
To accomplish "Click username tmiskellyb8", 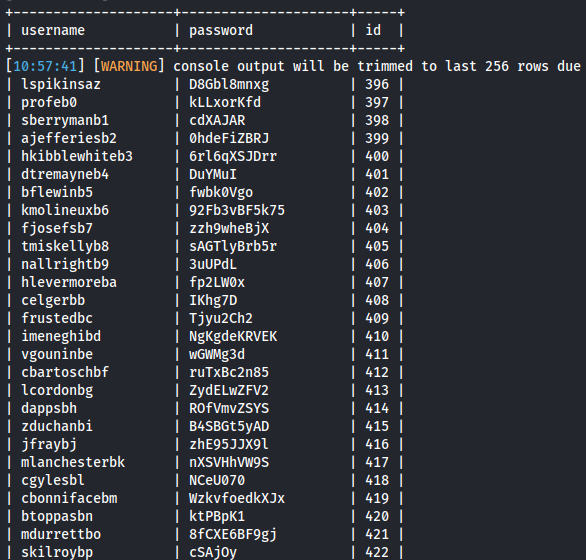I will coord(65,246).
